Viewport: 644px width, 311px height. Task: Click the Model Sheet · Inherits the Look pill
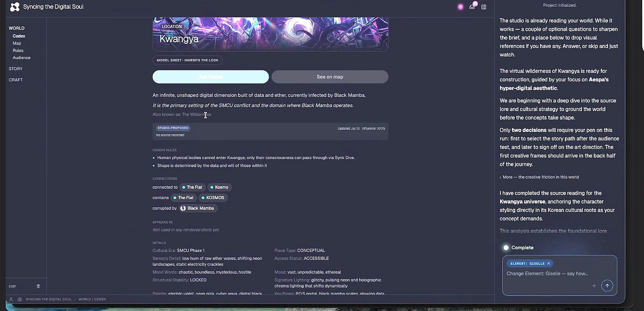tap(187, 60)
